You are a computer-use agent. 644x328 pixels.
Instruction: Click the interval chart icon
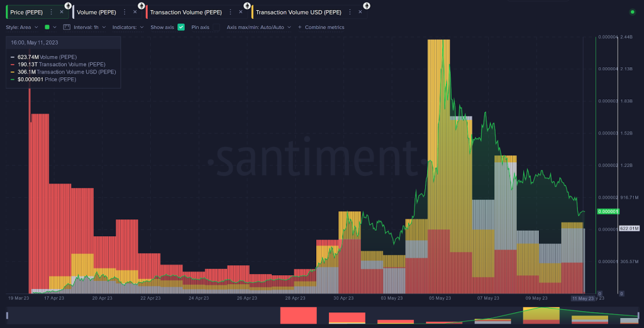[x=67, y=27]
